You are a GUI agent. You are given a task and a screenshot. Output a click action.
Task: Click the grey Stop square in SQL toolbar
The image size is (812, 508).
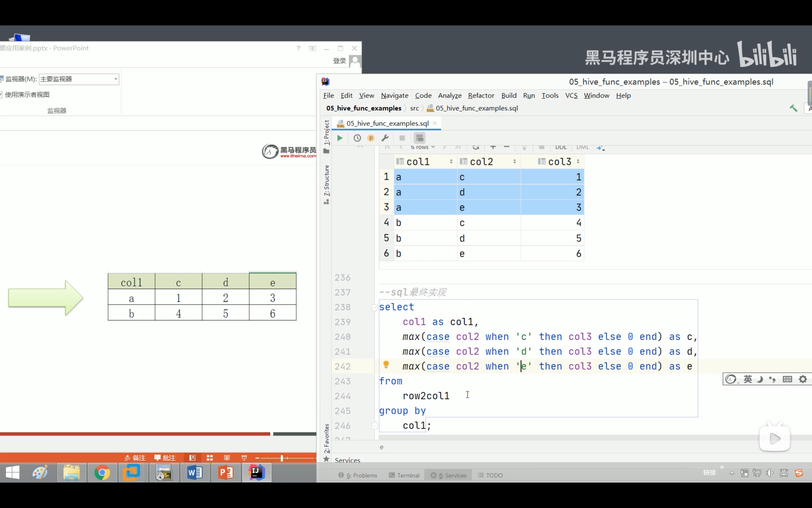pyautogui.click(x=402, y=138)
